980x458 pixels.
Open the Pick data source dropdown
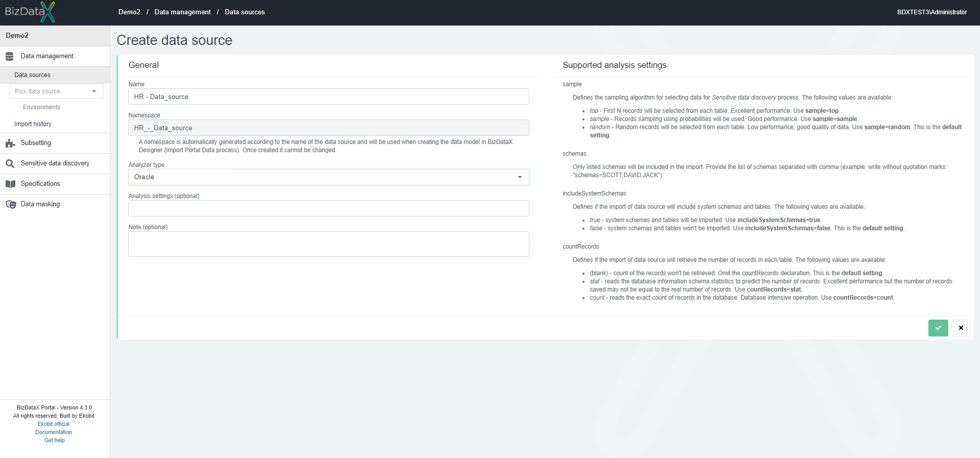(56, 91)
